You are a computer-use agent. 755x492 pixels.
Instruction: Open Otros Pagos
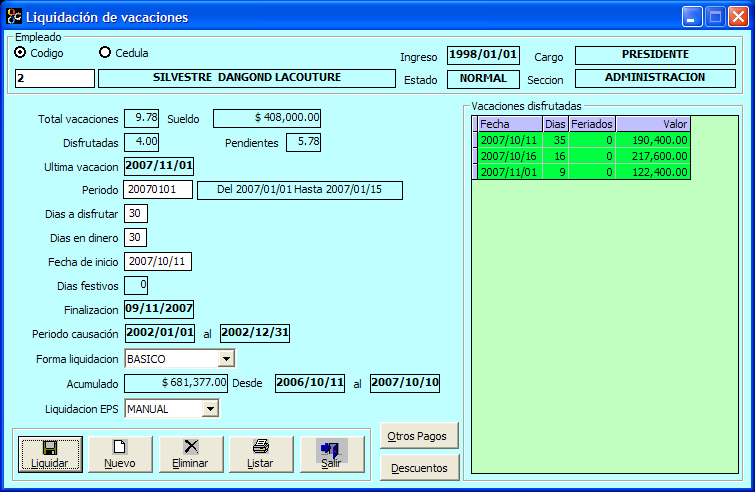(x=419, y=436)
